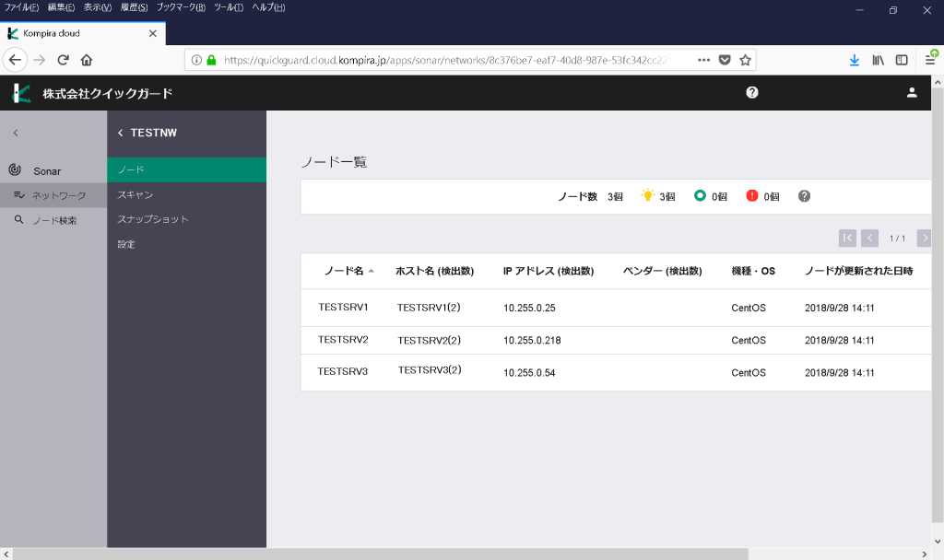Collapse the sidebar with the left chevron
Viewport: 944px width, 560px height.
(14, 133)
